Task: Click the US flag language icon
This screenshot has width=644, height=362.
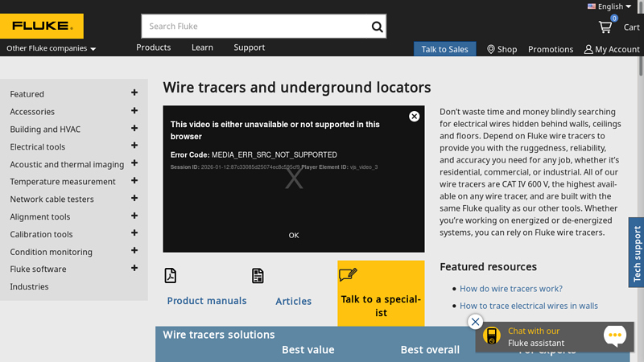Action: click(592, 6)
